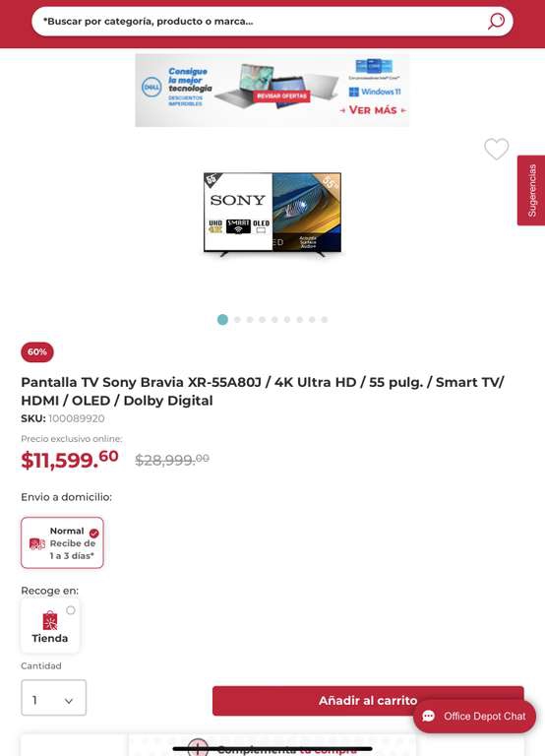Viewport: 545px width, 756px height.
Task: Click the Dell logo in banner
Action: click(151, 88)
